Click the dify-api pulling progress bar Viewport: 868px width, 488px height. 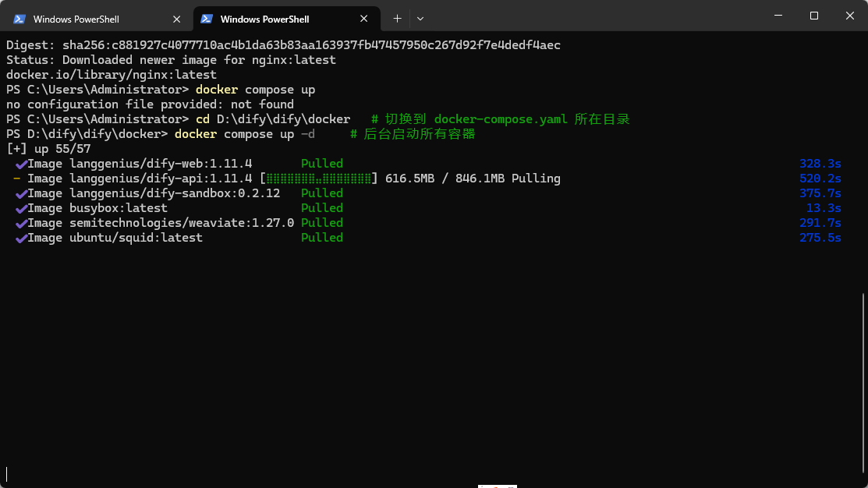[x=319, y=179]
